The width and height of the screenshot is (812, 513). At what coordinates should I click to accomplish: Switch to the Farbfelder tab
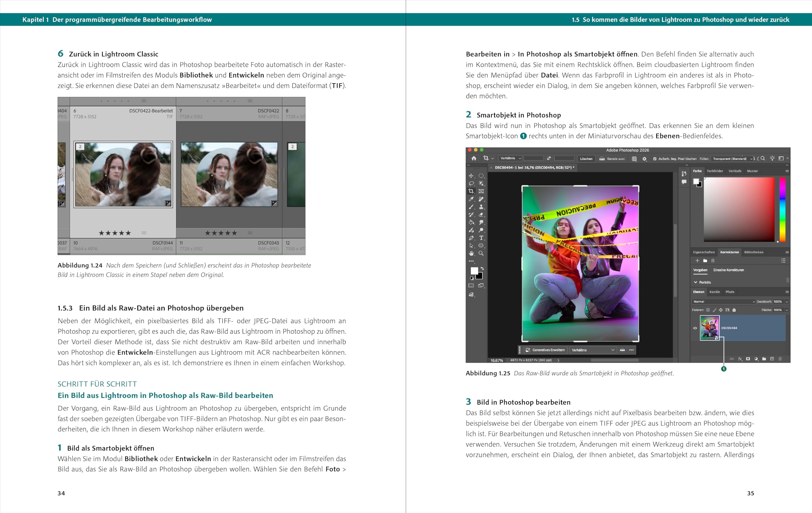[x=715, y=171]
